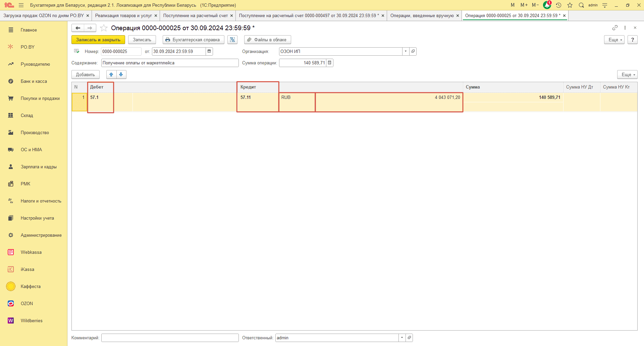Open the OZON section in sidebar
Image resolution: width=644 pixels, height=346 pixels.
(x=27, y=303)
